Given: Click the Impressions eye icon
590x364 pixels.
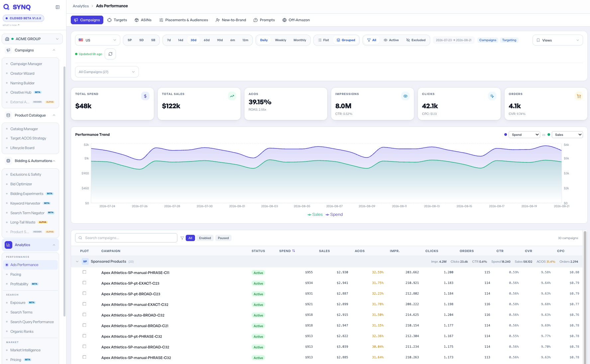Looking at the screenshot, I should [x=405, y=96].
